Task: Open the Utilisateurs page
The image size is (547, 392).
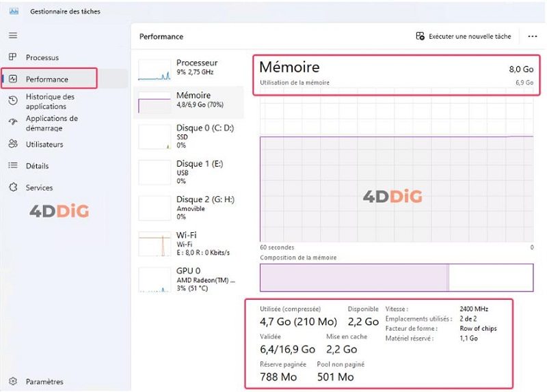Action: click(64, 144)
